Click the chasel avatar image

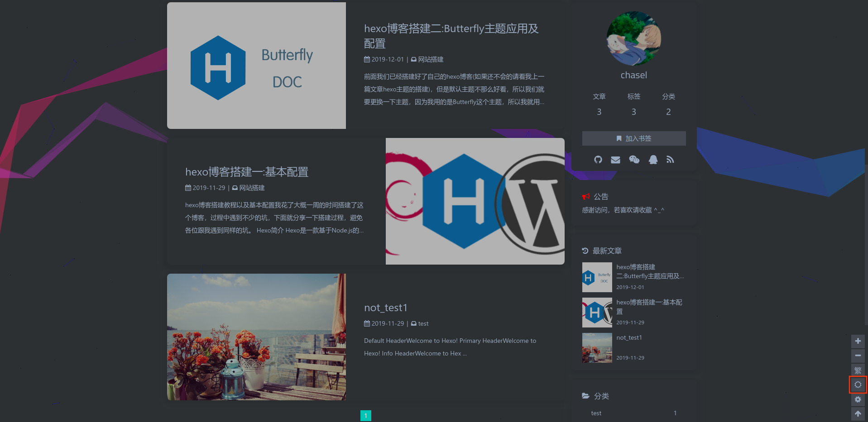coord(633,39)
